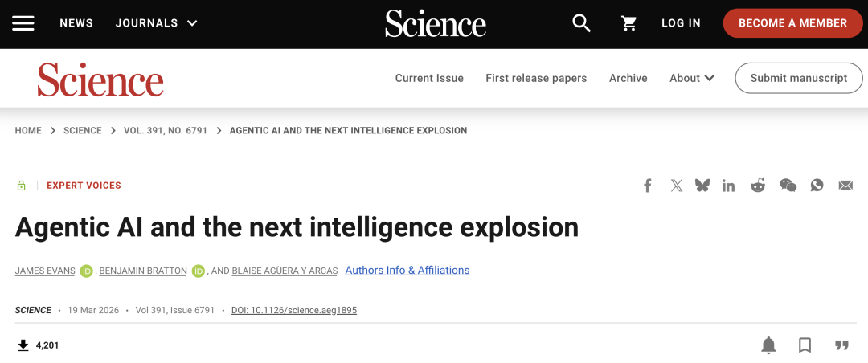Screen dimensions: 868x363
Task: Expand the About menu
Action: click(x=692, y=78)
